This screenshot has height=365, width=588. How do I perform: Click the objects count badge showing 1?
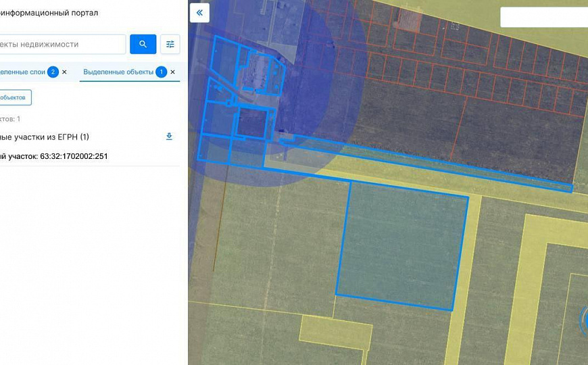pos(161,72)
